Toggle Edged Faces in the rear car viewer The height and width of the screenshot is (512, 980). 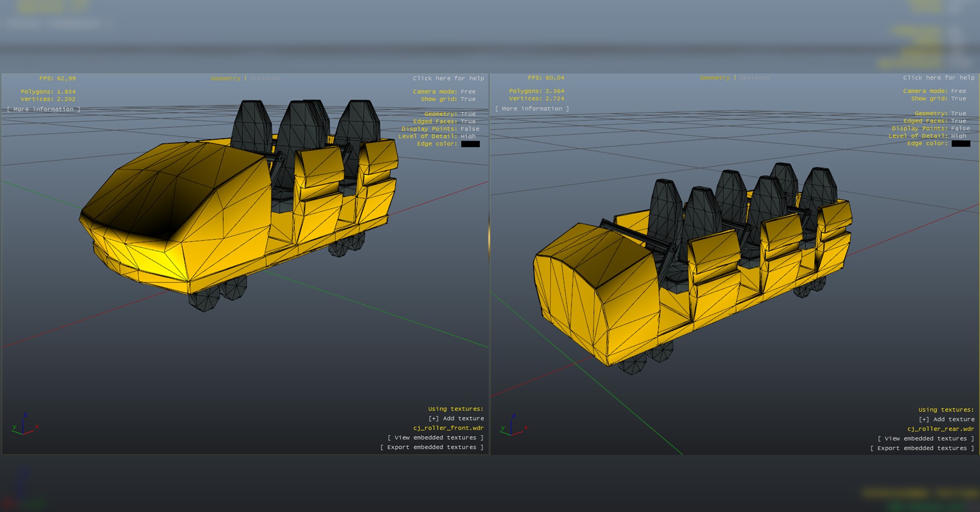click(x=958, y=121)
